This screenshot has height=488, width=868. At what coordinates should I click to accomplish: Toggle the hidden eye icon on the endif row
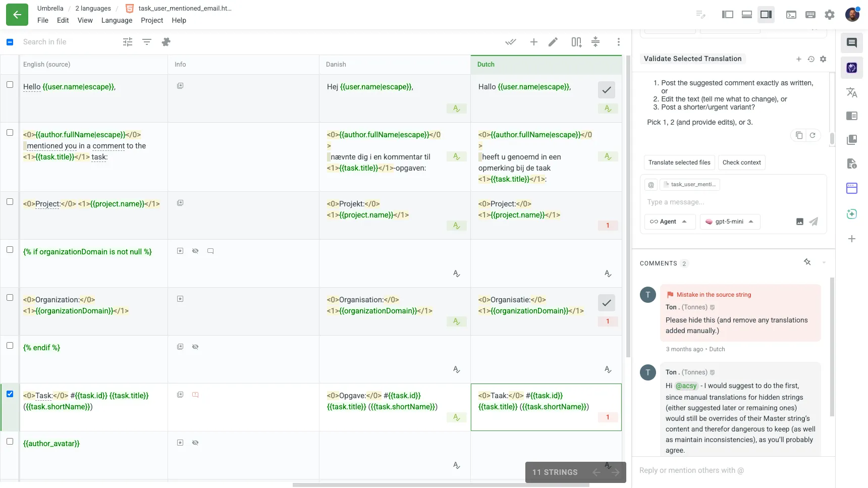(x=195, y=347)
